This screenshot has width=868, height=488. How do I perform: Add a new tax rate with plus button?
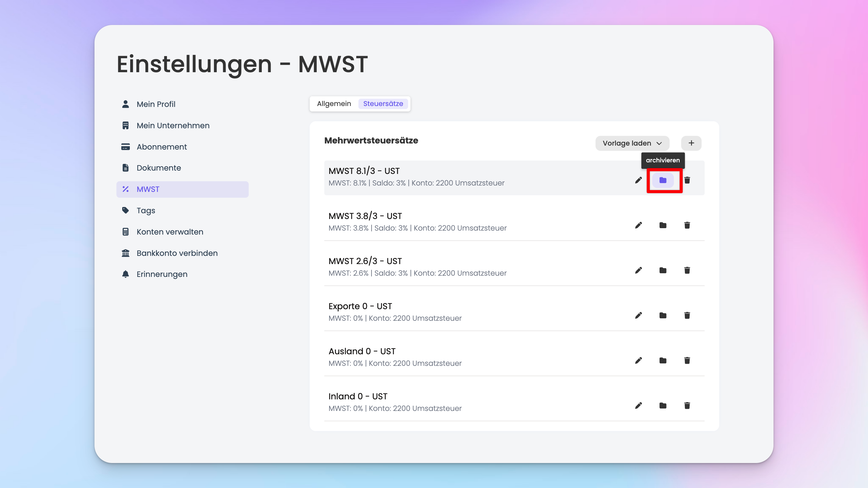(x=691, y=143)
